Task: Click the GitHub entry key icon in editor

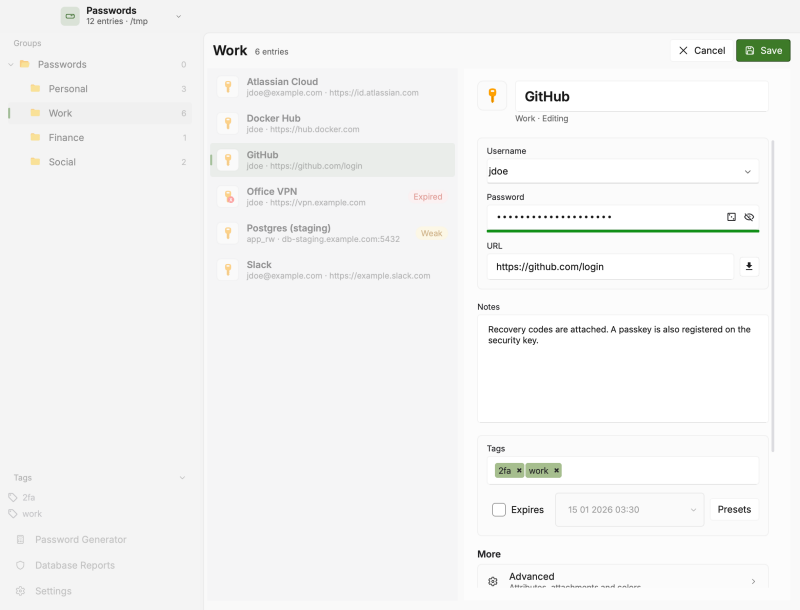Action: click(x=492, y=95)
